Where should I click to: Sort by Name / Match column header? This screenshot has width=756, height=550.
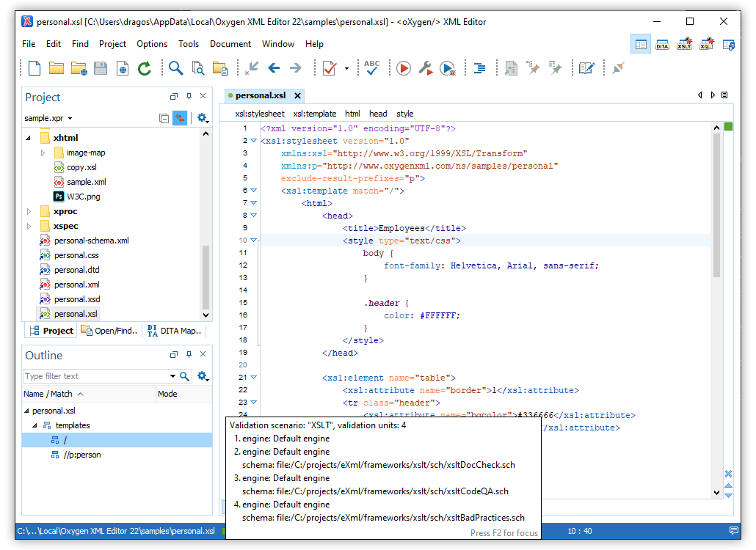point(89,394)
